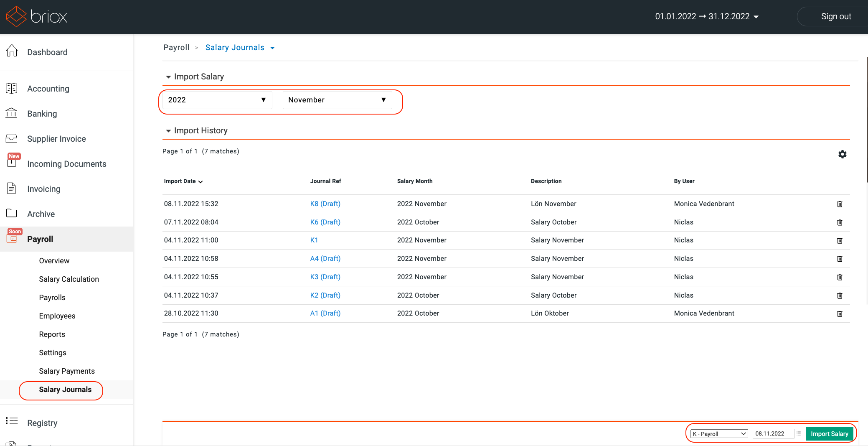Viewport: 868px width, 446px height.
Task: Click the Banking building icon
Action: tap(11, 113)
